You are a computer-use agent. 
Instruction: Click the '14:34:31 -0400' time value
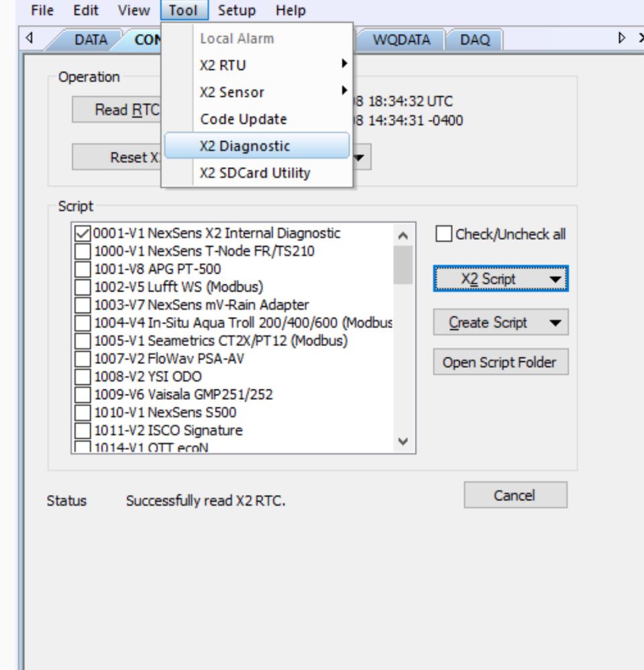[x=415, y=121]
